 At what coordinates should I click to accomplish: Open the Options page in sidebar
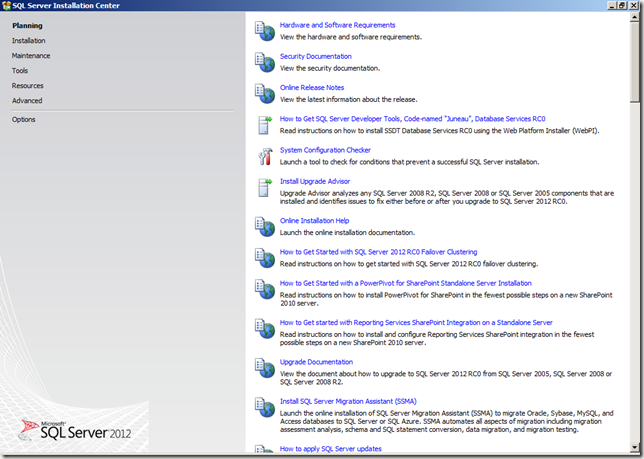(23, 119)
